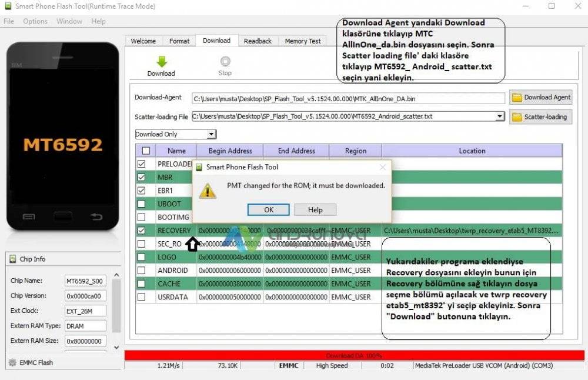Click the warning icon in the dialog
Screen dimensions: 588x380
208,191
